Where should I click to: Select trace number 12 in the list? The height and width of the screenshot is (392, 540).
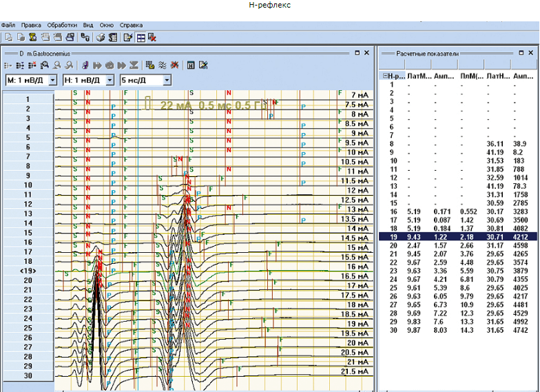28,204
